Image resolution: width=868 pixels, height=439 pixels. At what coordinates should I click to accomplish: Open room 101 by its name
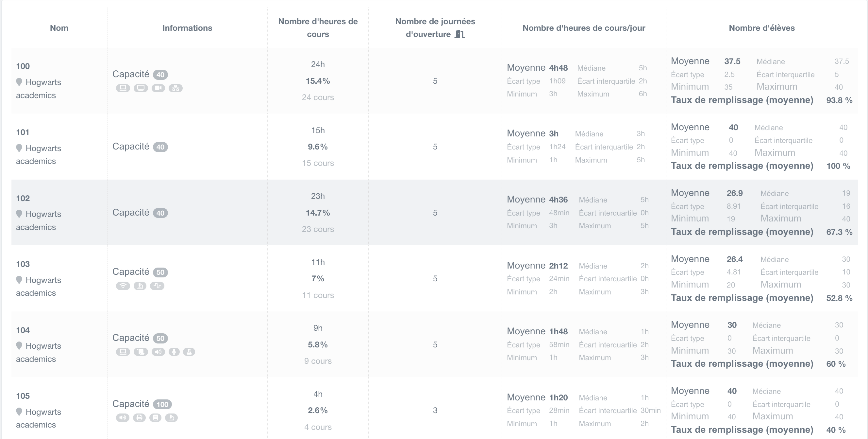23,132
